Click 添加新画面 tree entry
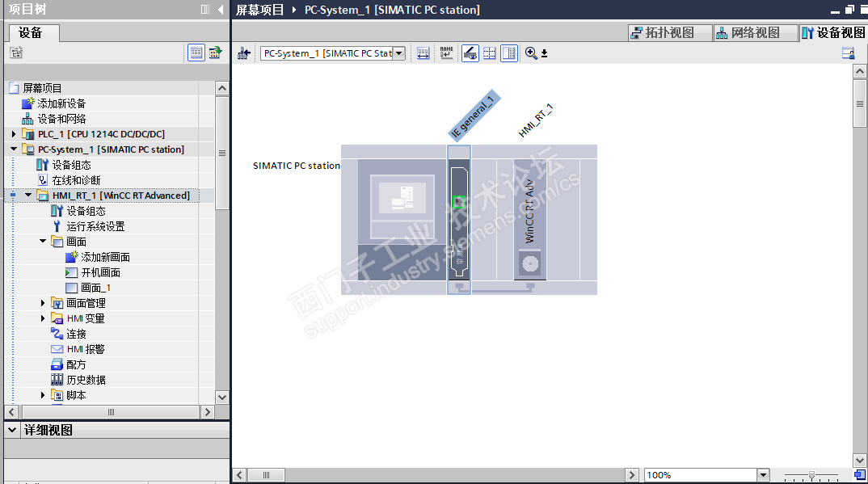Image resolution: width=868 pixels, height=484 pixels. coord(106,257)
